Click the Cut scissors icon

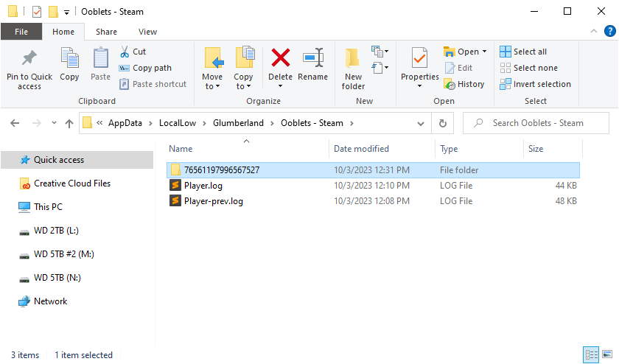click(125, 52)
